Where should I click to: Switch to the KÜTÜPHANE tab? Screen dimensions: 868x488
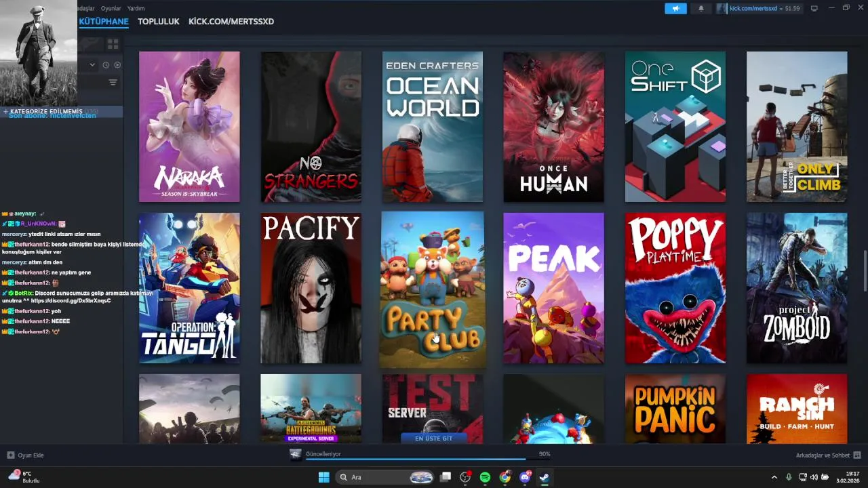coord(104,22)
